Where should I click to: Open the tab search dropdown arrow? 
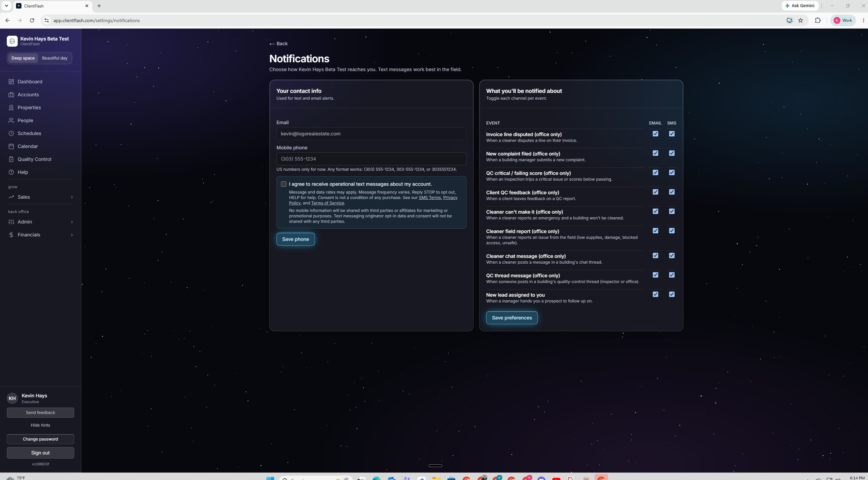(6, 6)
